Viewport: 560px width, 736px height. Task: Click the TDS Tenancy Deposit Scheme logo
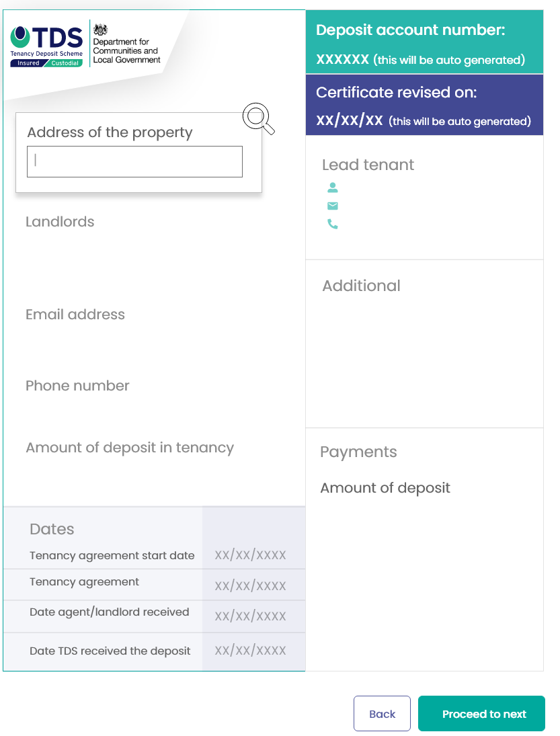tap(47, 45)
